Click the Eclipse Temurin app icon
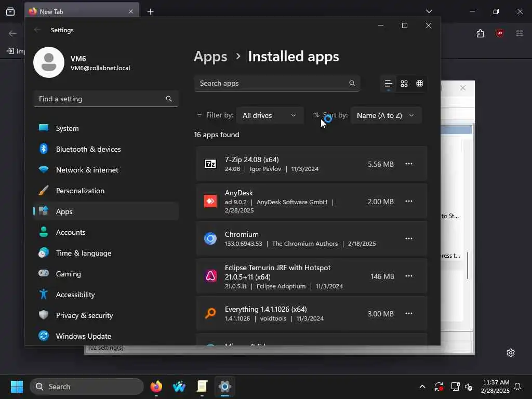 pyautogui.click(x=210, y=276)
